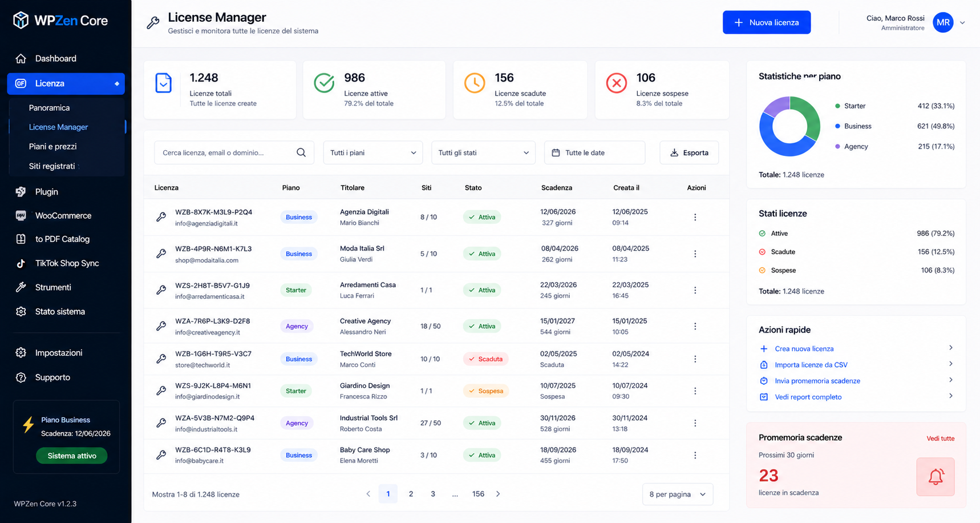This screenshot has height=523, width=980.
Task: Click the search magnifier icon
Action: tap(301, 152)
